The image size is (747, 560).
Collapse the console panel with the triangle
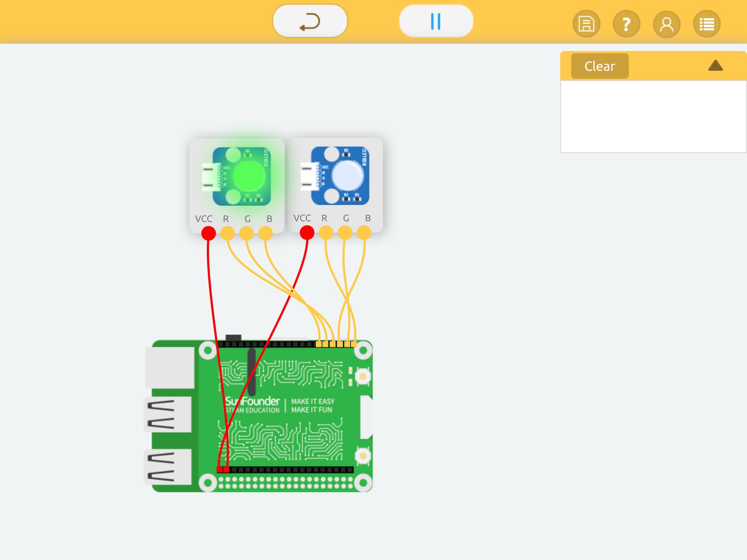click(715, 66)
